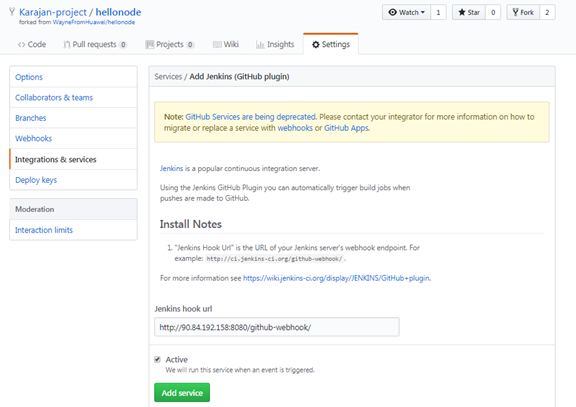Go to the Projects tab
Image resolution: width=576 pixels, height=407 pixels.
[x=170, y=44]
